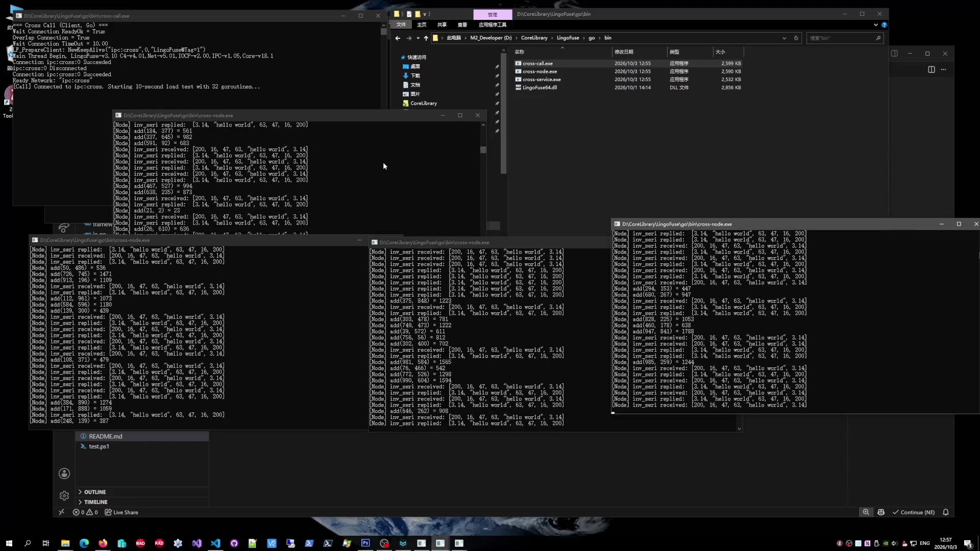The image size is (980, 551).
Task: Open address bar history dropdown
Action: (x=785, y=38)
